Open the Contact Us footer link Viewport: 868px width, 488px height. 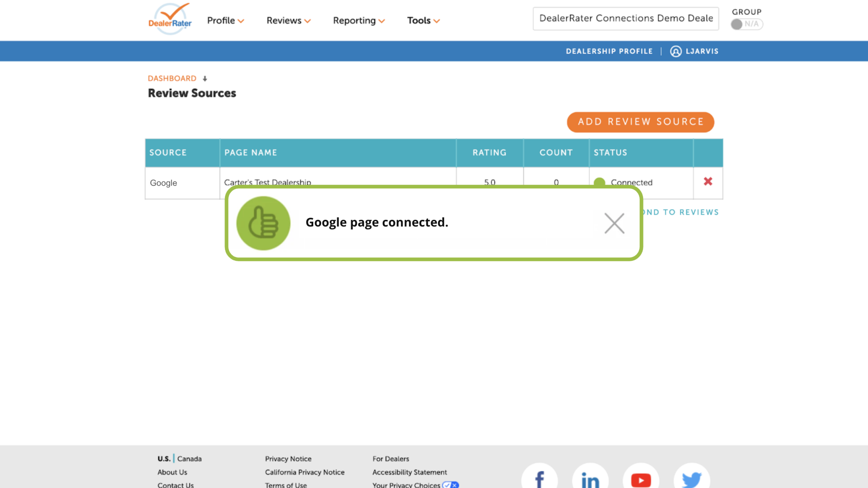175,485
